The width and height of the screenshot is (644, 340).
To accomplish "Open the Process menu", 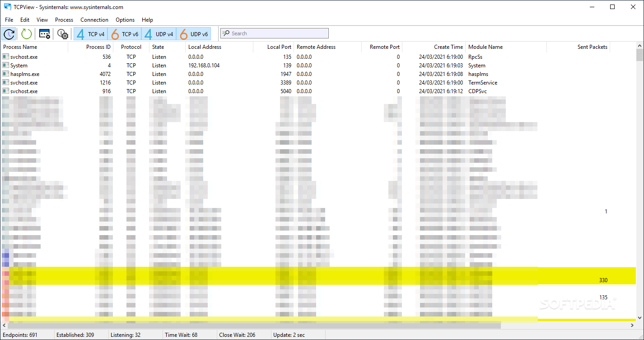I will [64, 20].
